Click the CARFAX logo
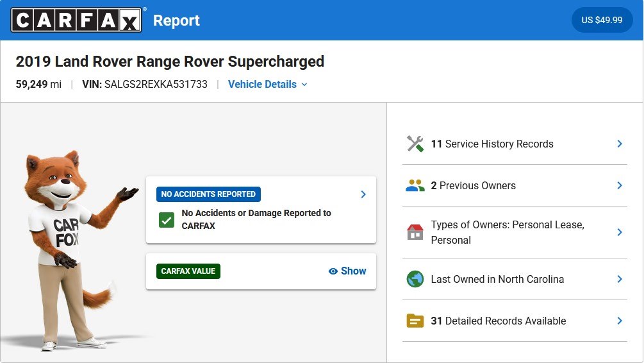The height and width of the screenshot is (363, 644). 76,20
